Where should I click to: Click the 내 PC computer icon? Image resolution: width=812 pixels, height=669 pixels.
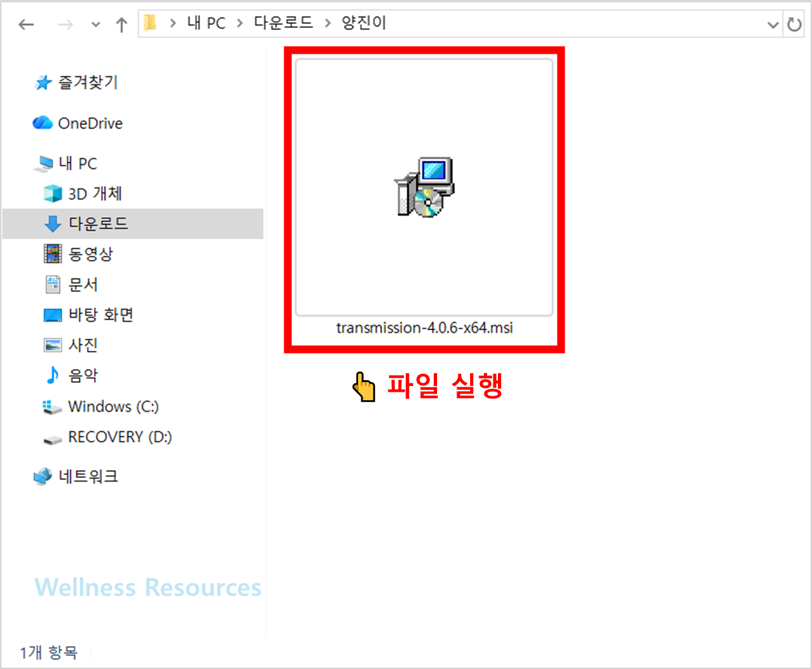44,164
